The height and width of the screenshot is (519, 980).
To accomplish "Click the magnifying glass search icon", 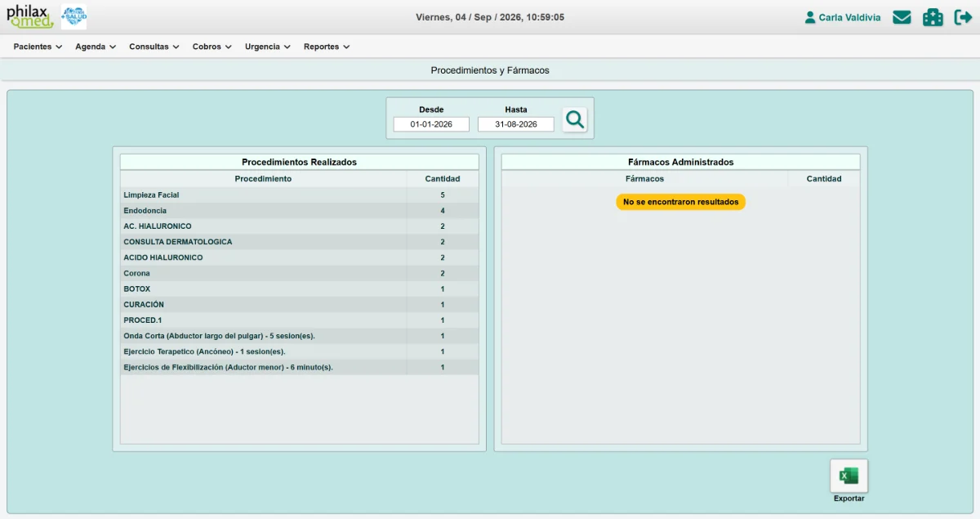I will pyautogui.click(x=575, y=119).
